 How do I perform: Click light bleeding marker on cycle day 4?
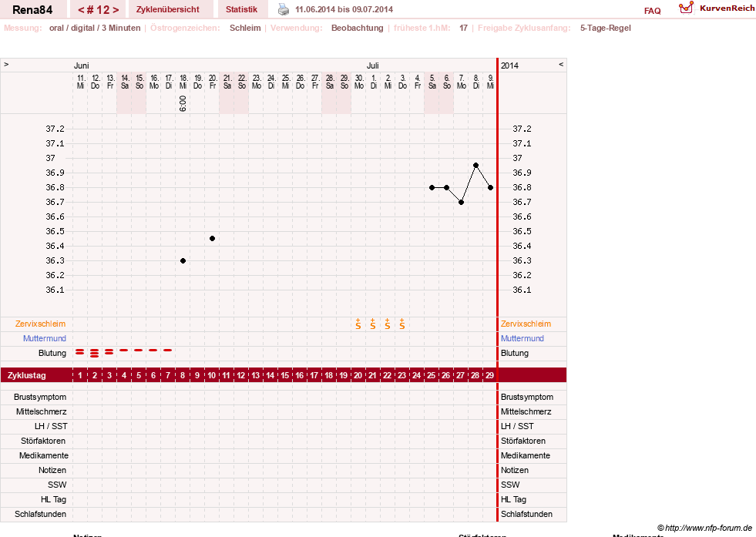coord(124,350)
